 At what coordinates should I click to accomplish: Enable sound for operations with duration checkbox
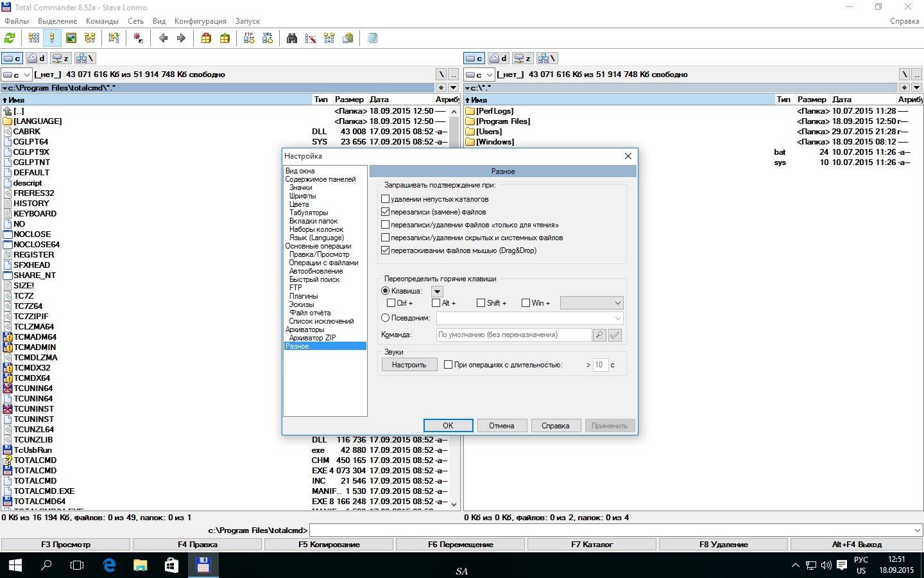click(449, 365)
